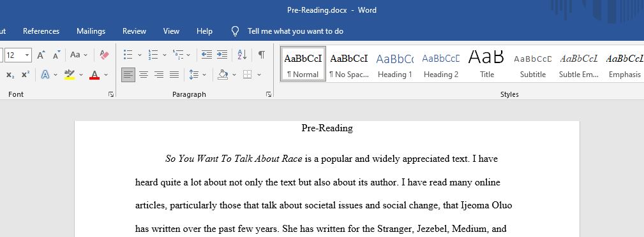Screen dimensions: 644x237
Task: Open the borders dropdown arrow
Action: point(258,75)
